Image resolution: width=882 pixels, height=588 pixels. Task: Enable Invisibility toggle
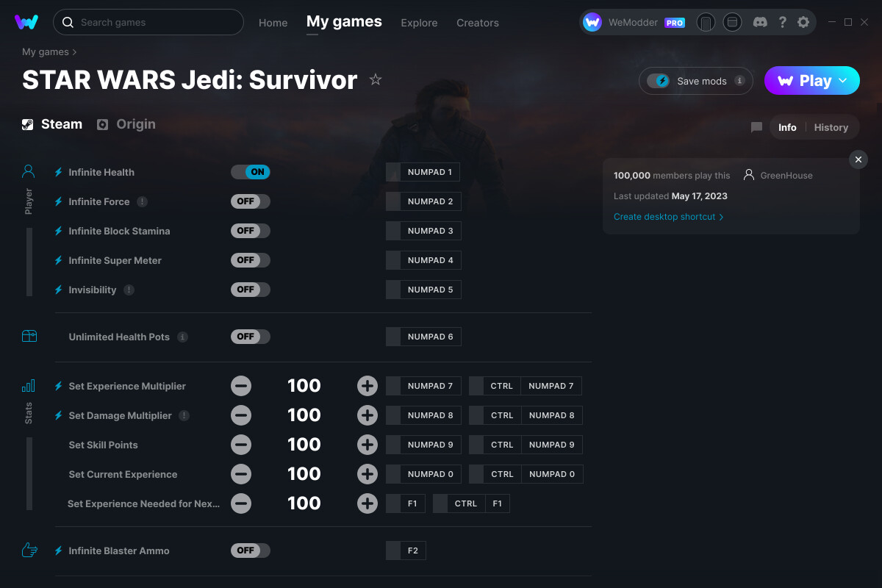point(251,290)
